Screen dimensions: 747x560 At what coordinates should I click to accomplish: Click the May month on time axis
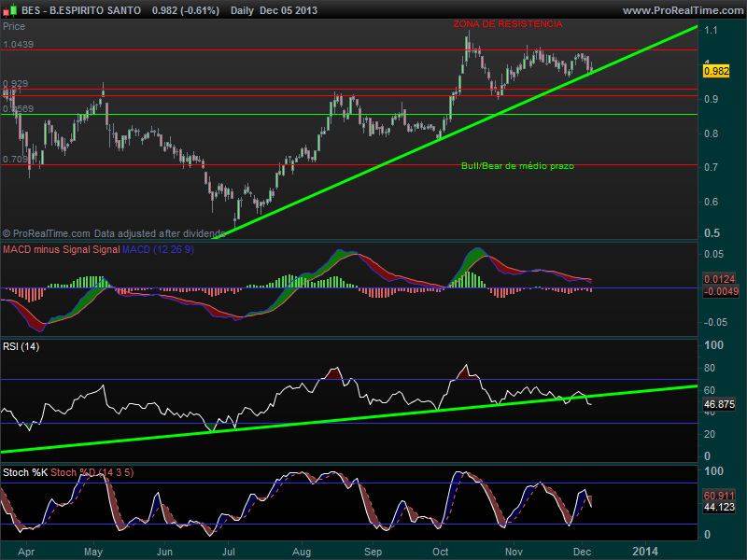(92, 552)
